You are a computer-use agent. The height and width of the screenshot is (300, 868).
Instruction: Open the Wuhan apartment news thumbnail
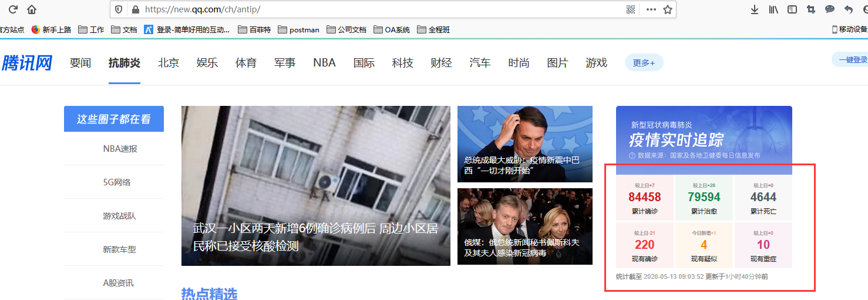pos(316,185)
